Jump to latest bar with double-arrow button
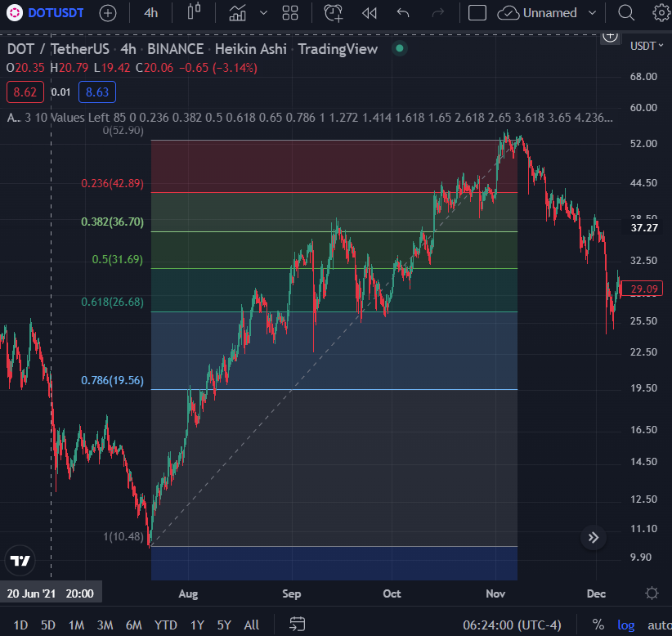672x636 pixels. click(x=594, y=537)
